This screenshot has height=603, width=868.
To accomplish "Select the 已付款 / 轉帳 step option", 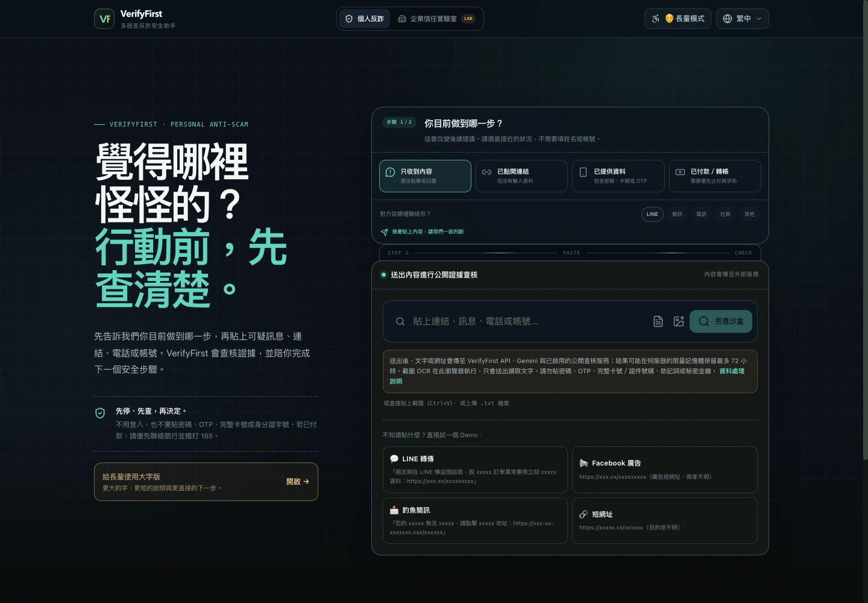I will [715, 176].
